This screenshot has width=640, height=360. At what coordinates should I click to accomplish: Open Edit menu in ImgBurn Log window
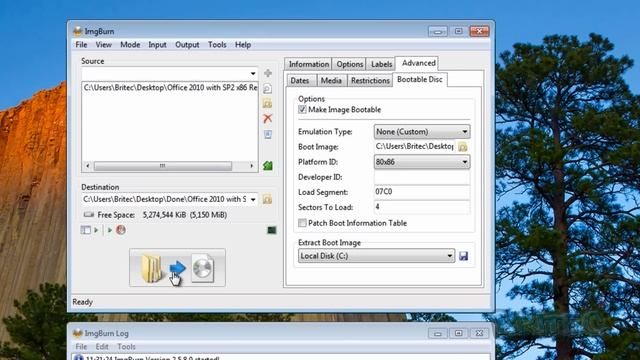pyautogui.click(x=102, y=347)
